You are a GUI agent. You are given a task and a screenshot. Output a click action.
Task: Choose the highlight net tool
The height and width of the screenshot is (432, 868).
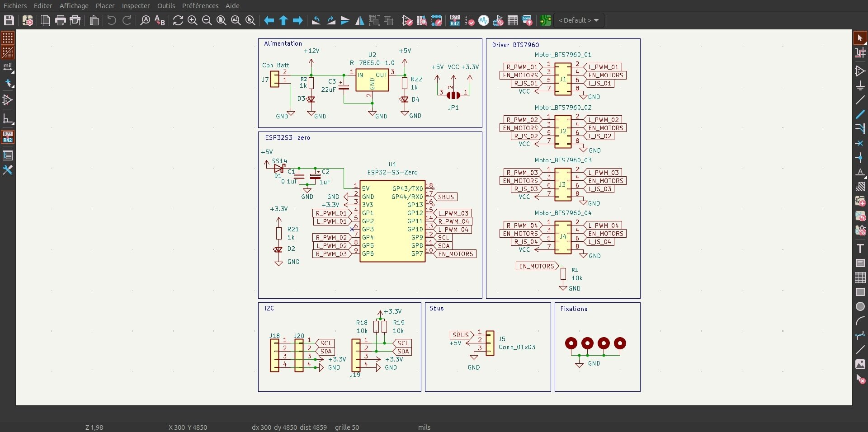coord(860,53)
